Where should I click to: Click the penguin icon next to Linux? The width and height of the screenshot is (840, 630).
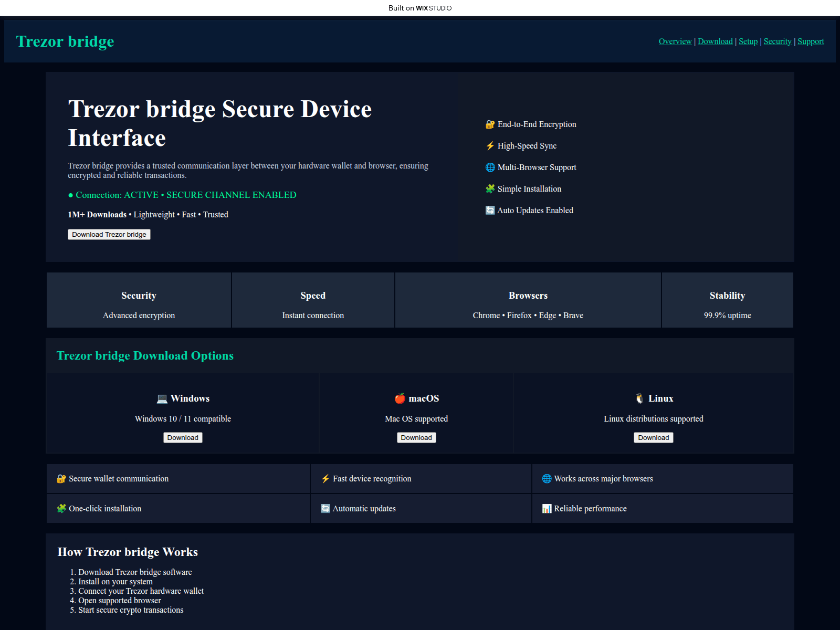click(639, 398)
